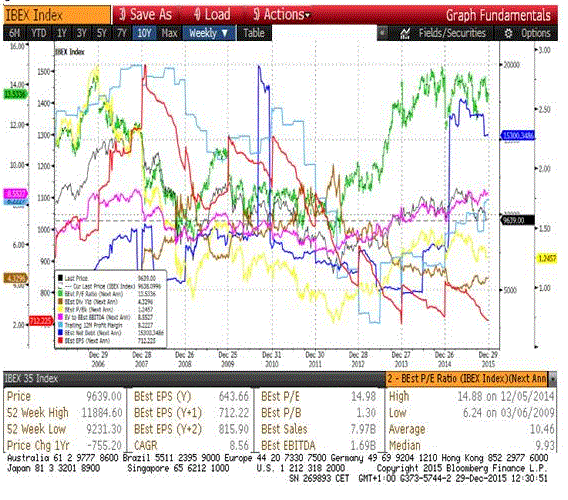The height and width of the screenshot is (500, 568).
Task: Click the blue 15300.3486 net debt tag
Action: coord(518,136)
